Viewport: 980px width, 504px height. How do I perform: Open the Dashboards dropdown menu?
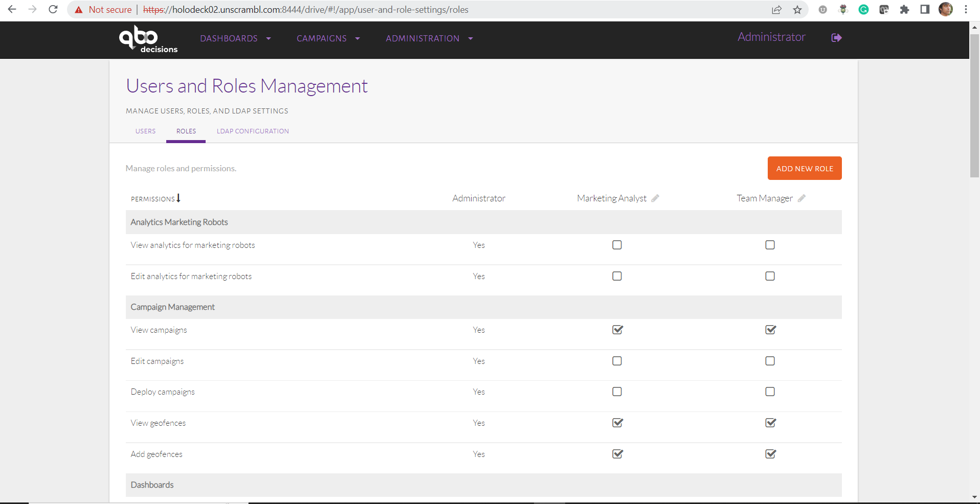coord(235,38)
